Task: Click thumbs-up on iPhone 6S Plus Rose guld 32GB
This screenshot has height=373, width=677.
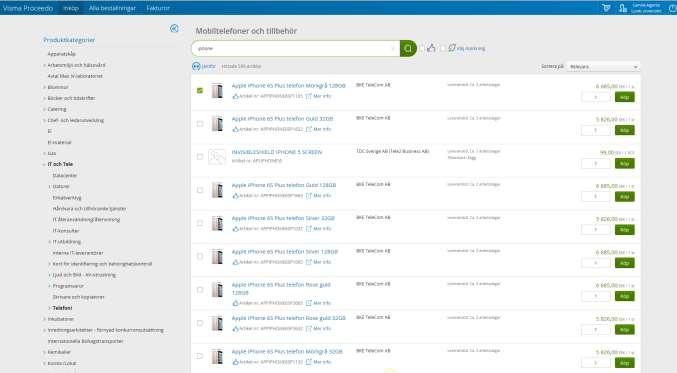Action: tap(235, 329)
